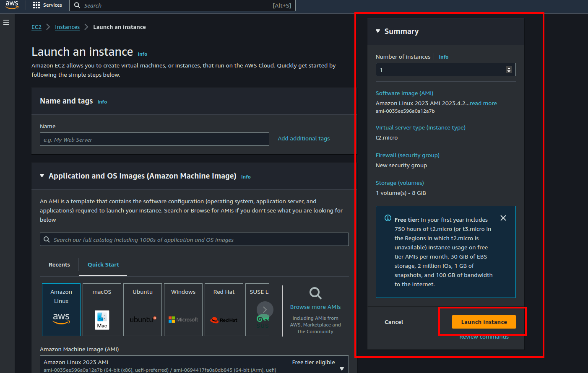Open the hamburger side navigation menu

coord(6,22)
